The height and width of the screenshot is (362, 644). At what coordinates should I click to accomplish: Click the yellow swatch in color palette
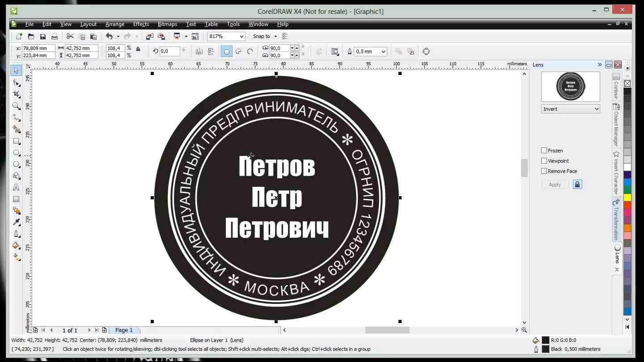click(627, 198)
